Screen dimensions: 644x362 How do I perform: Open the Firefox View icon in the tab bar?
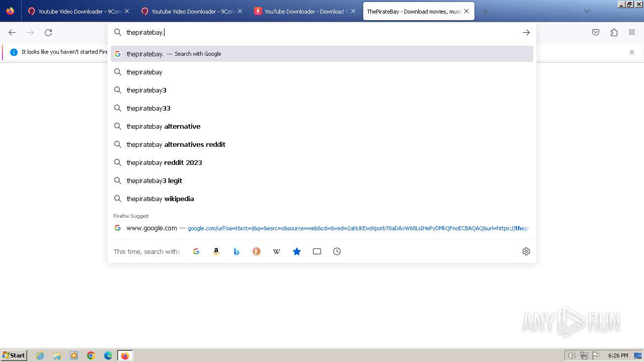pyautogui.click(x=10, y=11)
